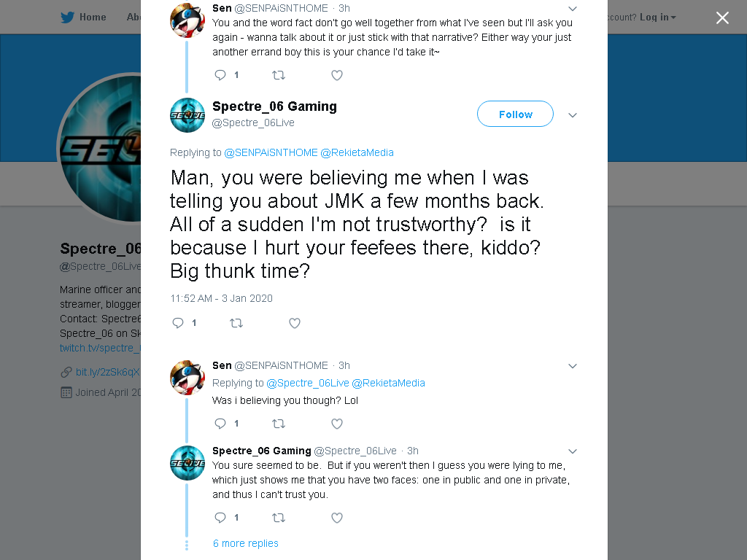This screenshot has width=747, height=560.
Task: Click the reply icon on Sen's top tweet
Action: point(220,75)
